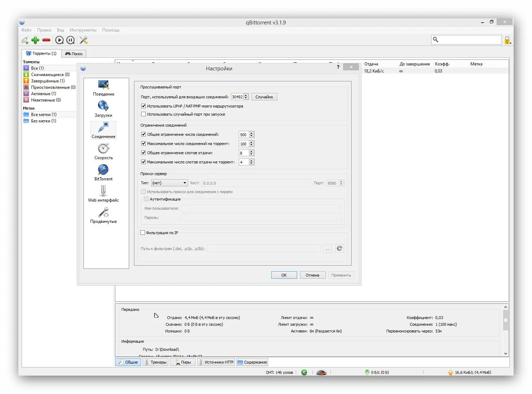Click the Применить button

click(341, 275)
